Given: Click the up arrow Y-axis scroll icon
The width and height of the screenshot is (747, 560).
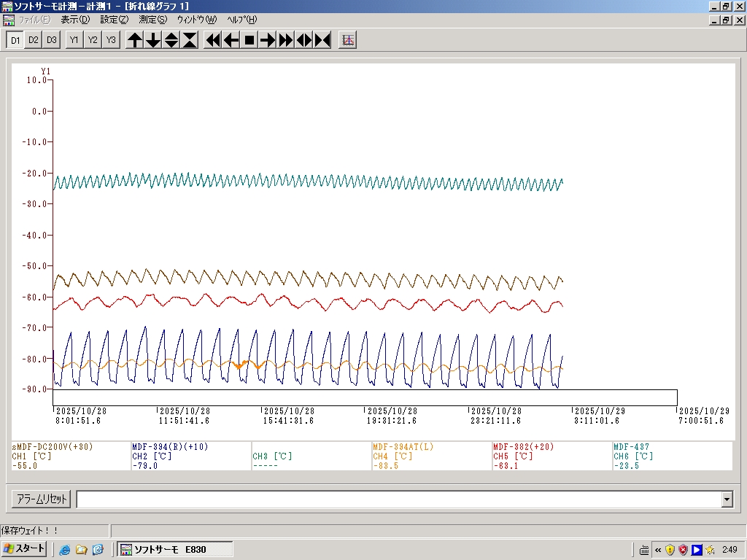Looking at the screenshot, I should coord(135,40).
